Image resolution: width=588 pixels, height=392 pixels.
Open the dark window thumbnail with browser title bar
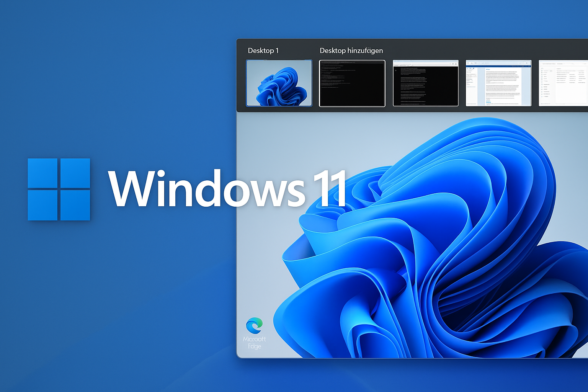(x=426, y=83)
